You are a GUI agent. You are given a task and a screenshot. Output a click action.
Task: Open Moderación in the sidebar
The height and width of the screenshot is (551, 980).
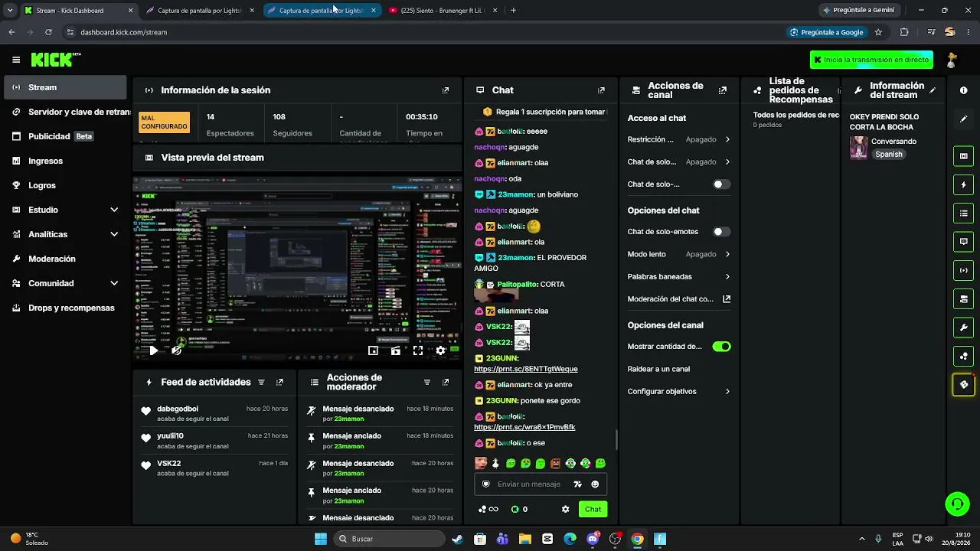point(65,259)
